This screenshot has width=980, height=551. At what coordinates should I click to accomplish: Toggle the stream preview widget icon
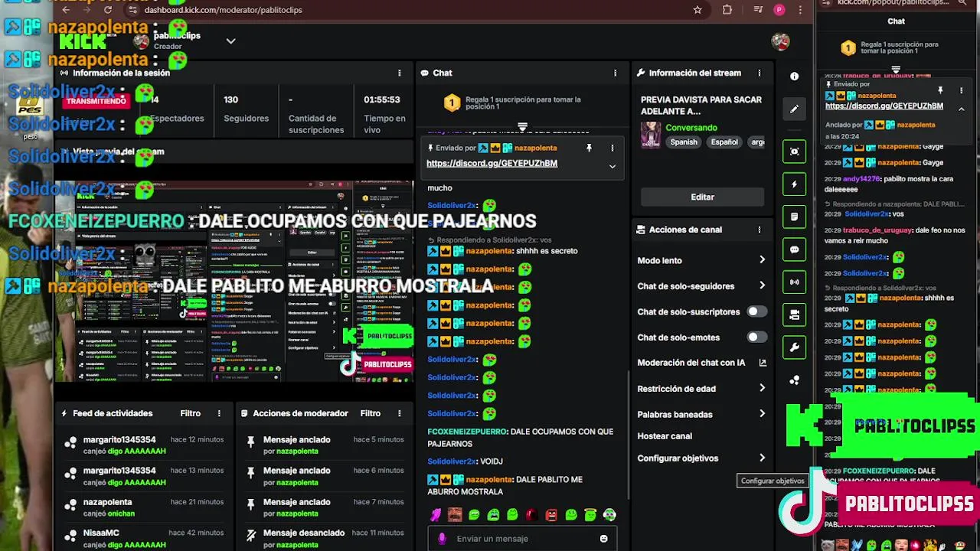[794, 152]
